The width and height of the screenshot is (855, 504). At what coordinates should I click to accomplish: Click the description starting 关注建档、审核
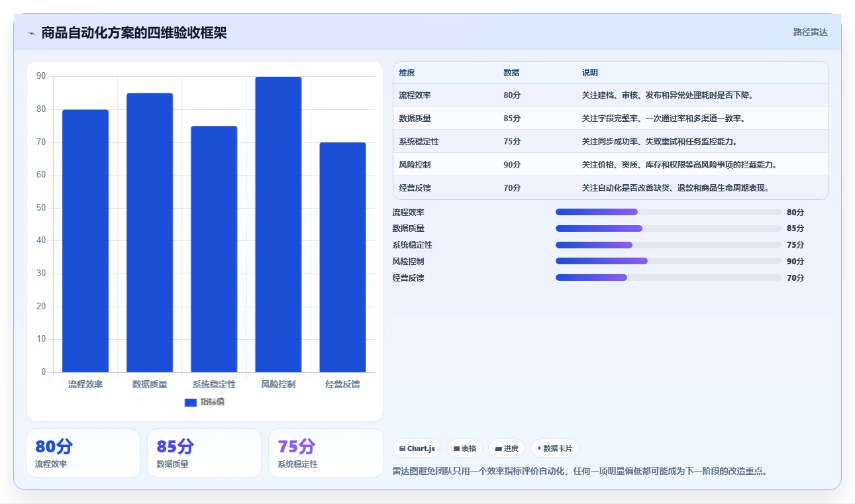(668, 95)
